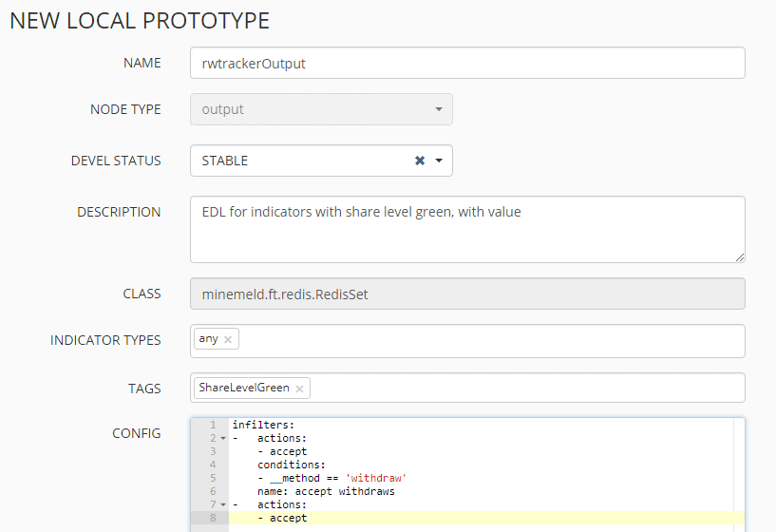Select the ShareLevelGreen tag label
The width and height of the screenshot is (776, 532).
coord(244,388)
